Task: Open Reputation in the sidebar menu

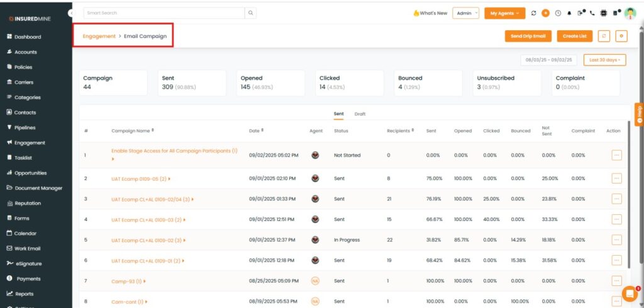Action: pyautogui.click(x=28, y=203)
